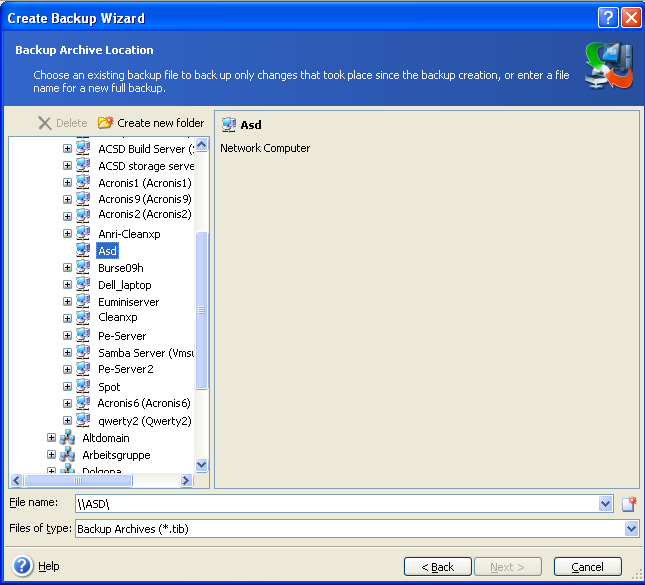This screenshot has width=645, height=585.
Task: Click the Altdomain workgroup icon
Action: tap(67, 438)
